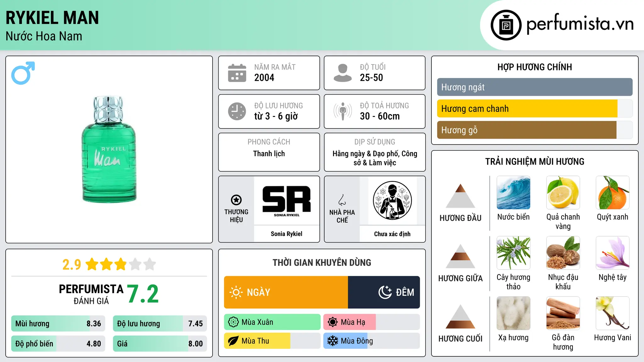Image resolution: width=644 pixels, height=362 pixels.
Task: Click the sun icon beside Mùa Hạ
Action: point(332,322)
